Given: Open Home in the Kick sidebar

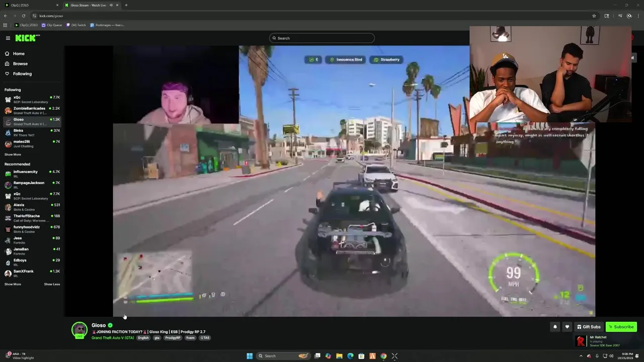Looking at the screenshot, I should [x=19, y=54].
